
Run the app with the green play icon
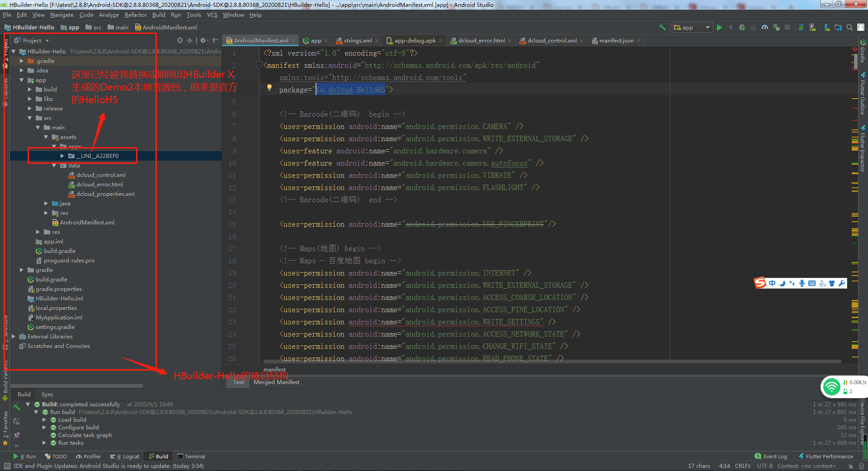click(719, 27)
